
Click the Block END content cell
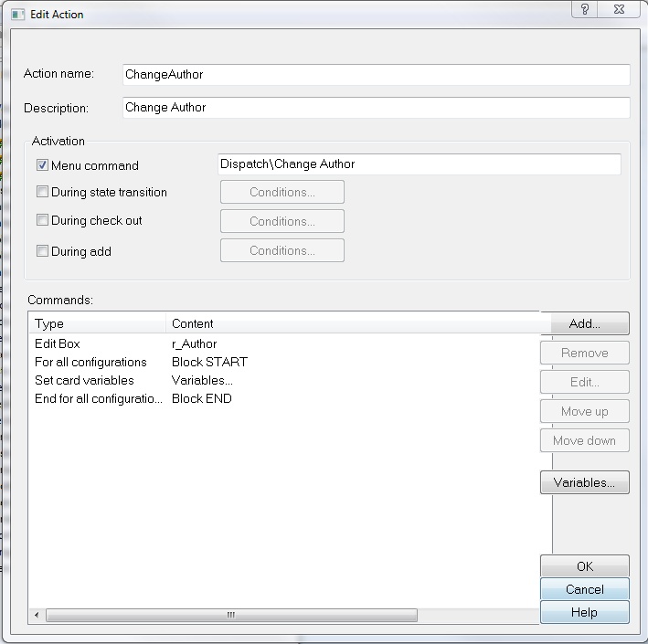[202, 398]
